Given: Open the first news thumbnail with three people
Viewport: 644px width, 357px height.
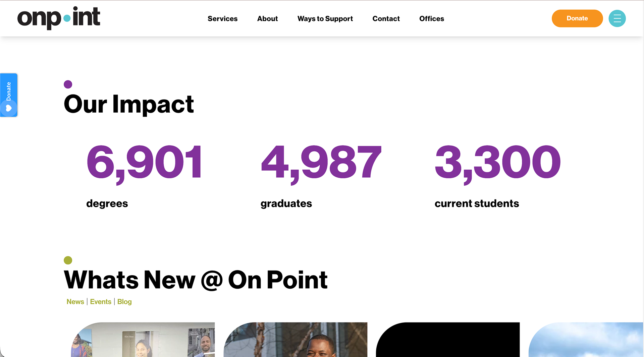Looking at the screenshot, I should (x=143, y=340).
